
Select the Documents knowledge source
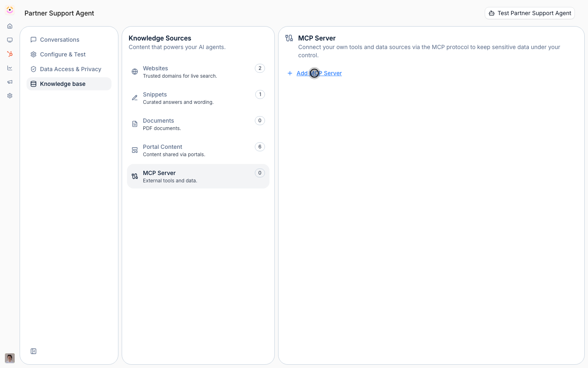[x=198, y=124]
